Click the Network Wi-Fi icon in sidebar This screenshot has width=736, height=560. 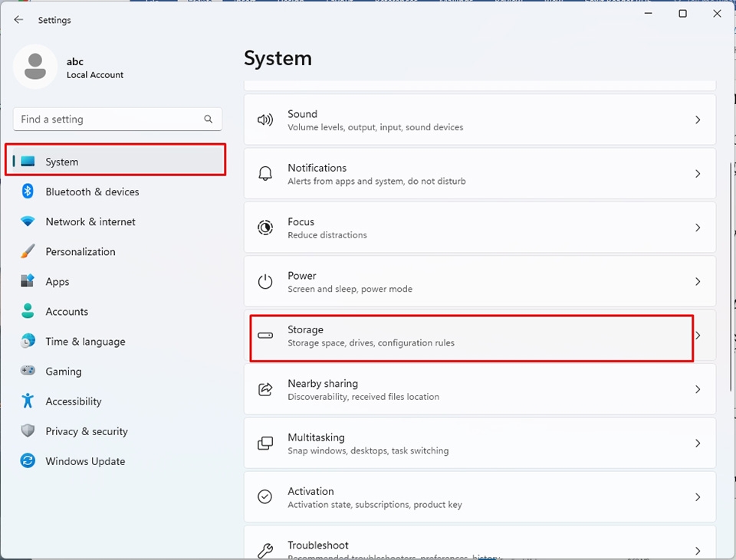tap(28, 221)
